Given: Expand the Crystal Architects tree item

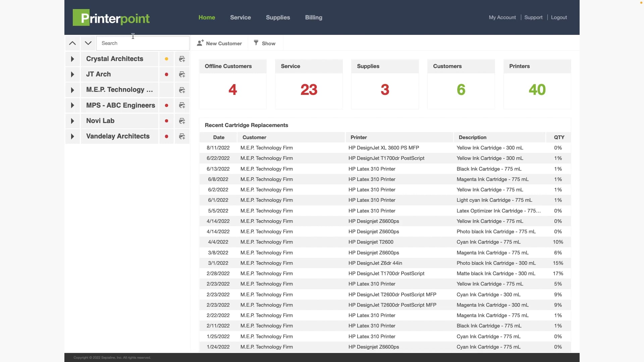Looking at the screenshot, I should [72, 59].
